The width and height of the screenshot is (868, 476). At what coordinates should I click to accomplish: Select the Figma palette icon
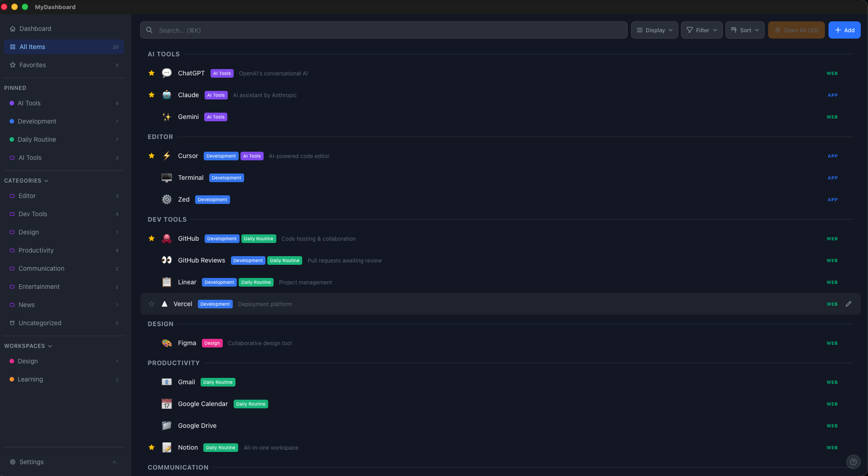pos(167,343)
